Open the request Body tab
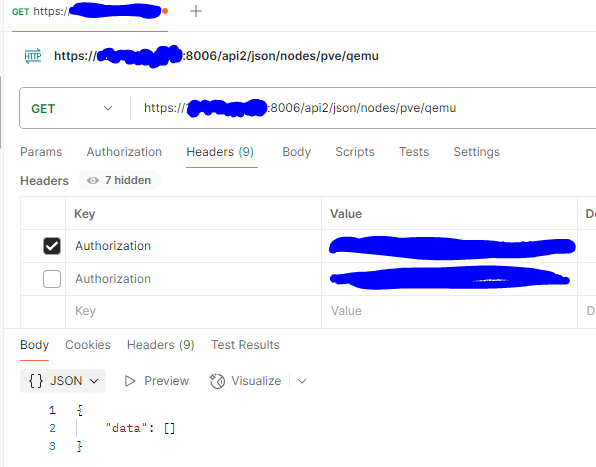 click(x=296, y=152)
